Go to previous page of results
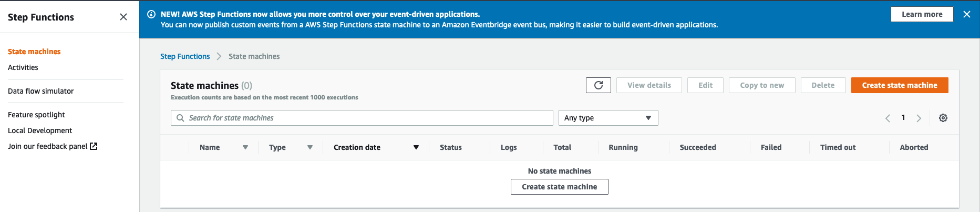Screen dimensions: 980x212 (888, 118)
